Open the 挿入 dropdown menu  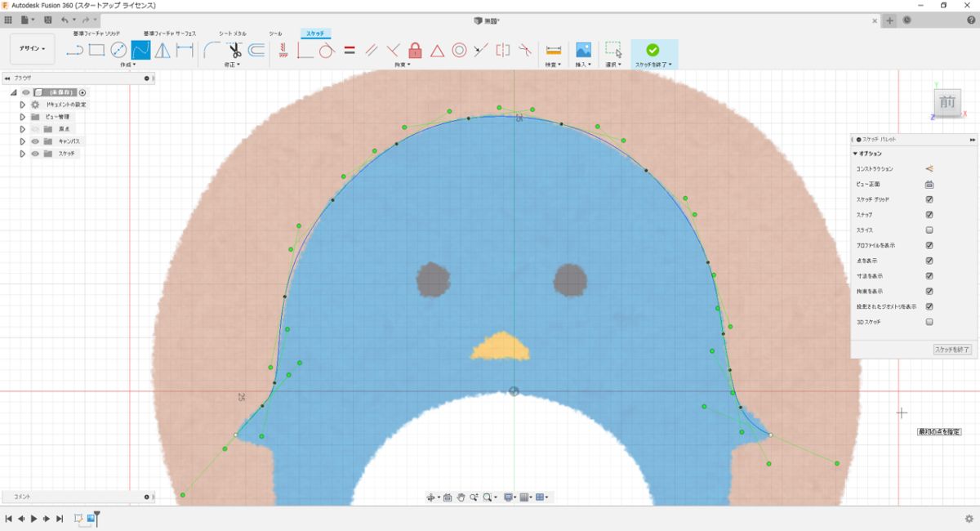[583, 65]
